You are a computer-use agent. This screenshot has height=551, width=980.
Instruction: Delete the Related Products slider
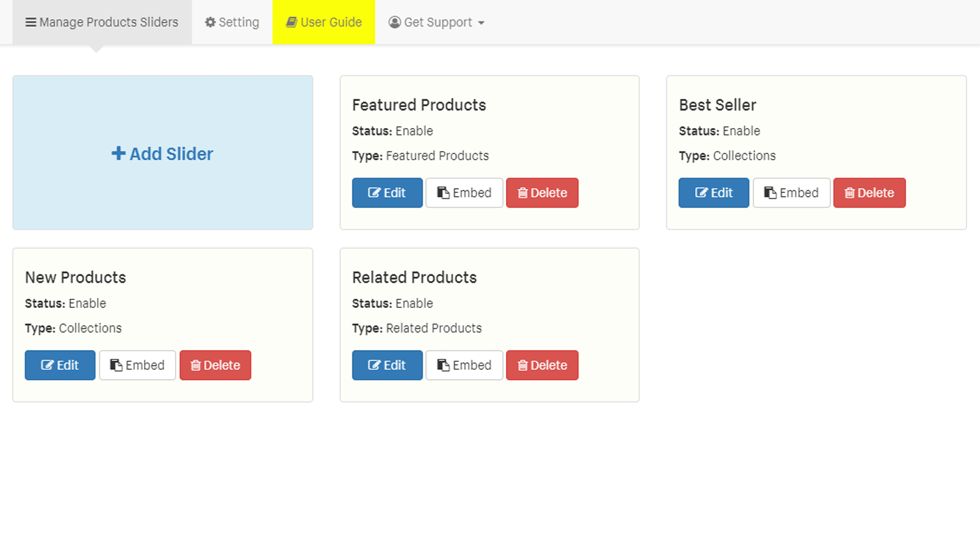(542, 365)
